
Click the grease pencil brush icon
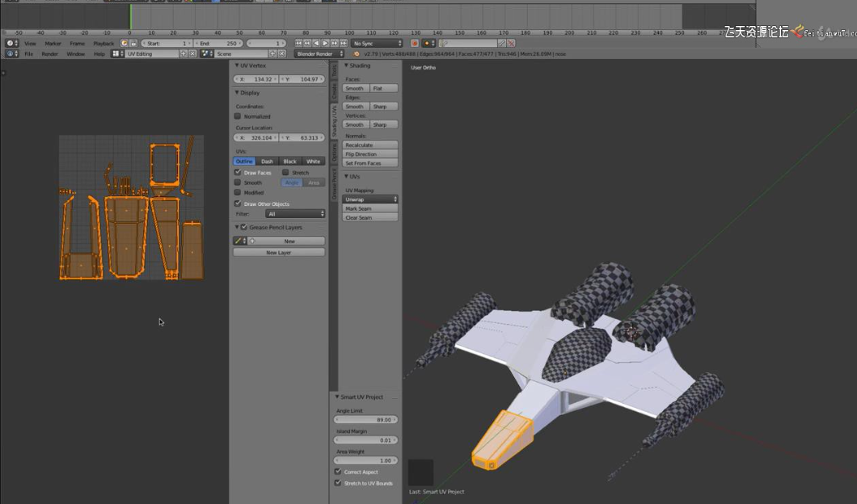point(239,241)
